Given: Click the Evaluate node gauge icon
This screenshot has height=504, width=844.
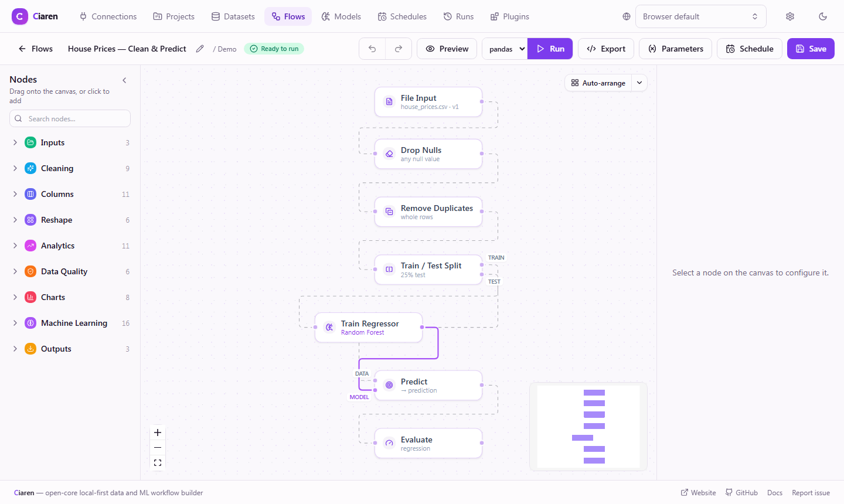Looking at the screenshot, I should (x=389, y=443).
